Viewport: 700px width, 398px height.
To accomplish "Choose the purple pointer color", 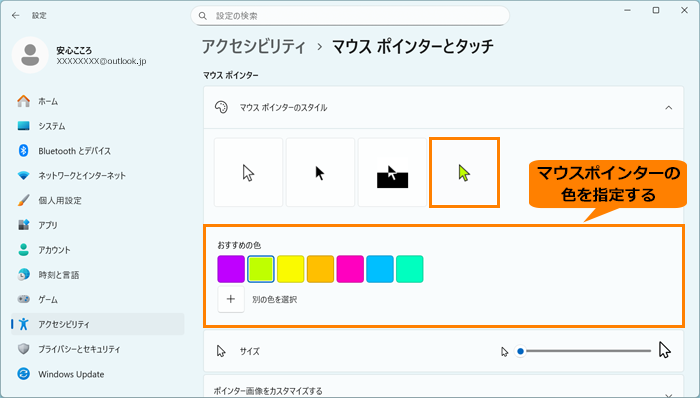I will click(x=231, y=269).
